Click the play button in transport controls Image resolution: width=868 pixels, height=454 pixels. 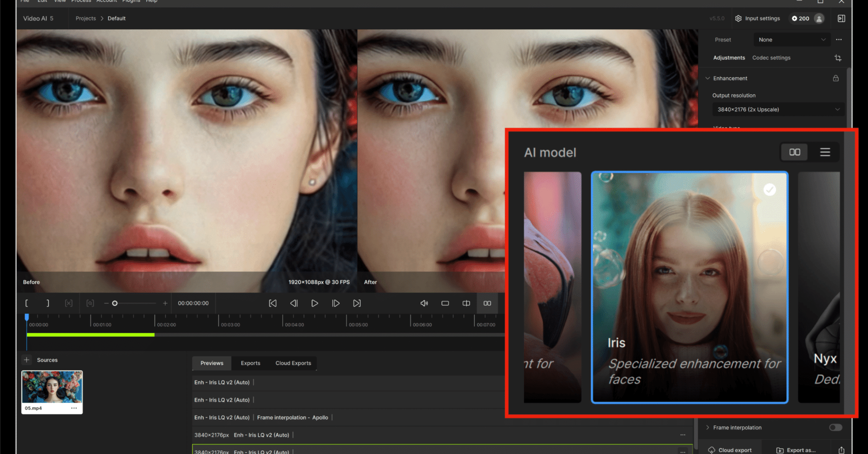click(x=315, y=304)
